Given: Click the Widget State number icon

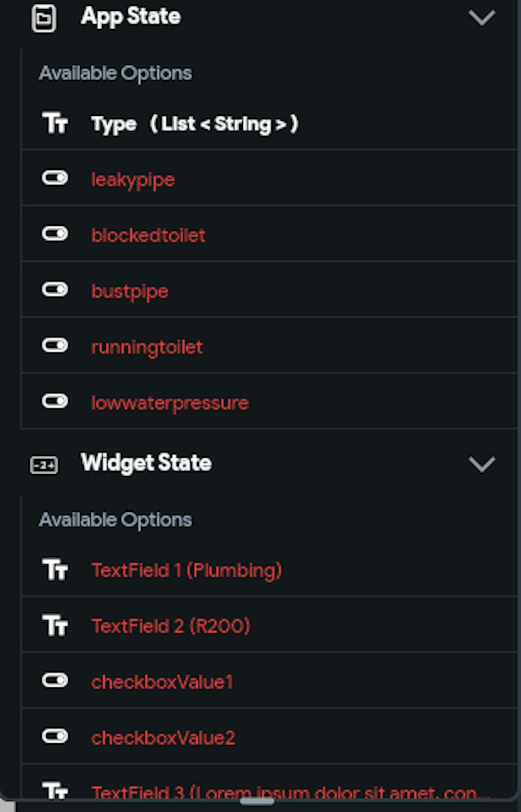Looking at the screenshot, I should coord(44,464).
